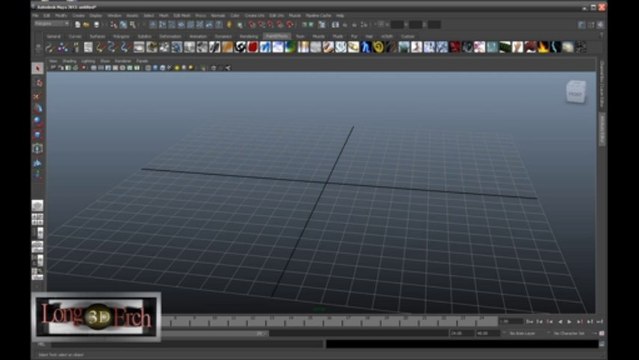Screen dimensions: 639x360
Task: Open the Shading panel menu
Action: pyautogui.click(x=69, y=61)
